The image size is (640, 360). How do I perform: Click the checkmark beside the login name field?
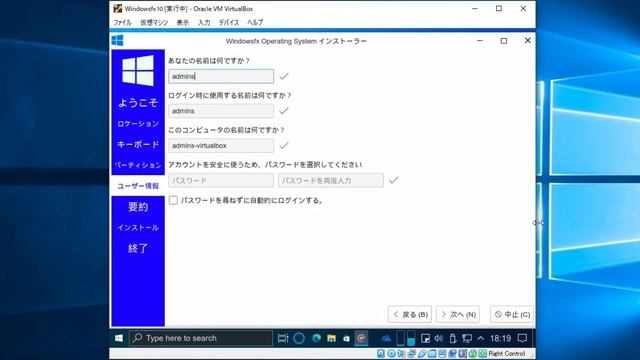click(284, 111)
